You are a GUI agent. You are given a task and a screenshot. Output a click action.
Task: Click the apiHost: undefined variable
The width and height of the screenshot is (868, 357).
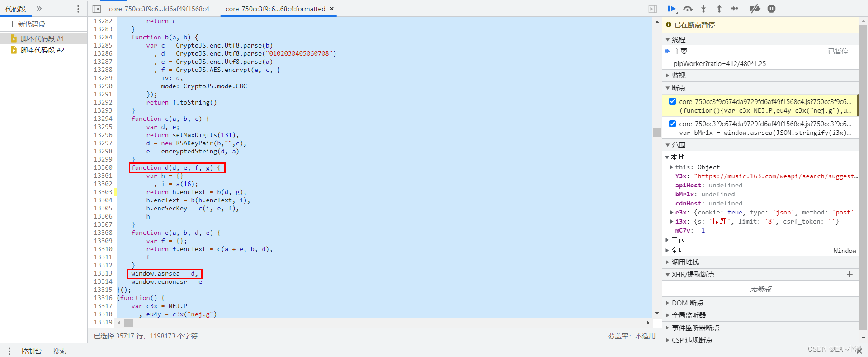coord(708,185)
